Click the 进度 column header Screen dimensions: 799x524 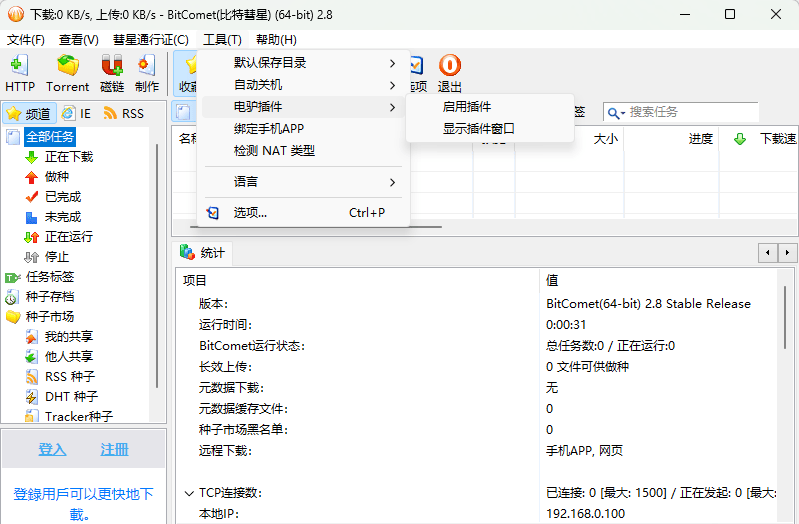671,139
